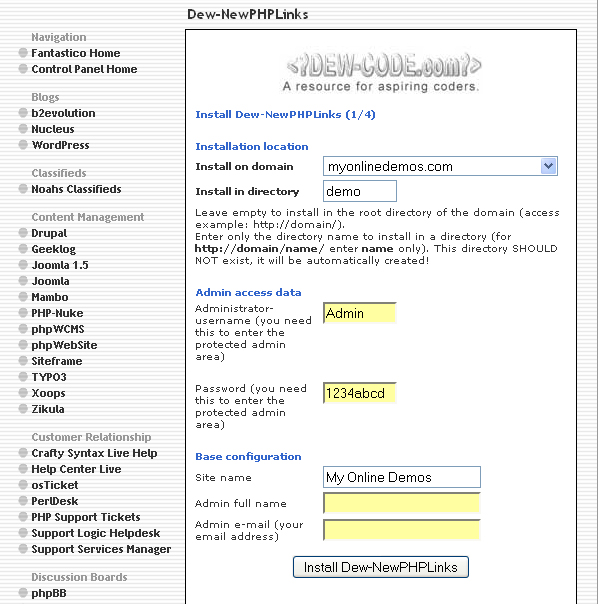
Task: Click 'Installation location' heading
Action: (252, 146)
